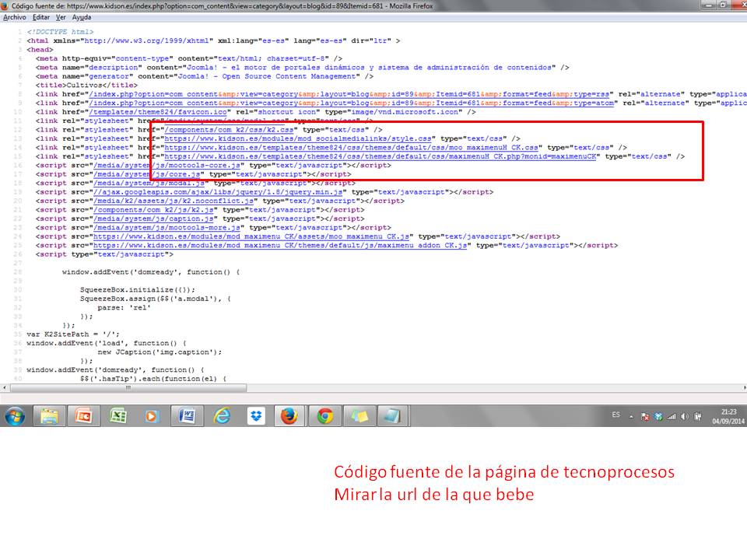Follow the type=atom feed link

tap(352, 103)
